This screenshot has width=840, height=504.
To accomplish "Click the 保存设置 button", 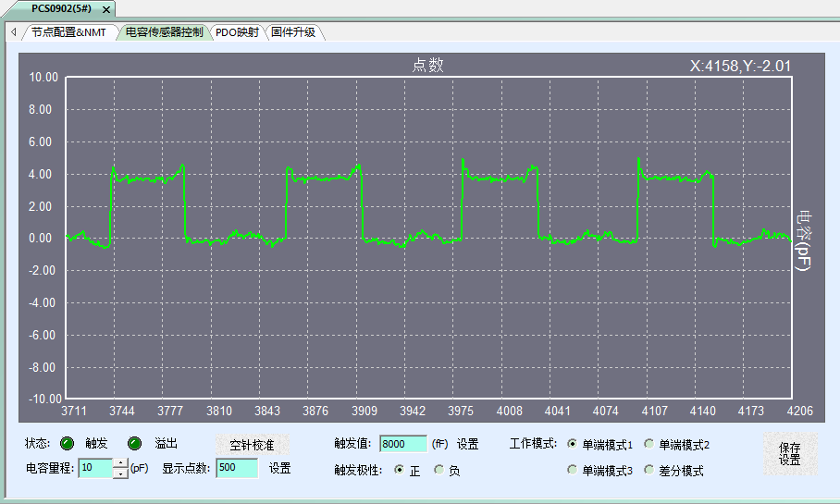I will [x=790, y=454].
